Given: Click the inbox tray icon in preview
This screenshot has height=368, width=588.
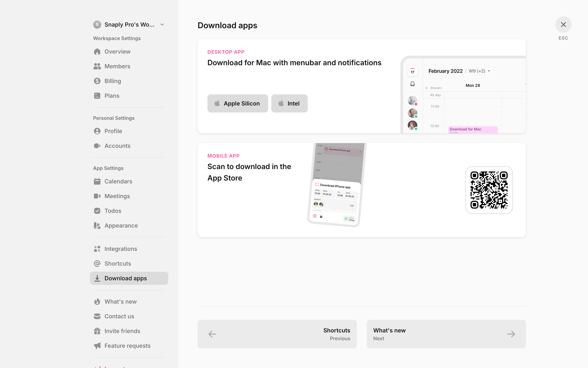Looking at the screenshot, I should (x=413, y=84).
